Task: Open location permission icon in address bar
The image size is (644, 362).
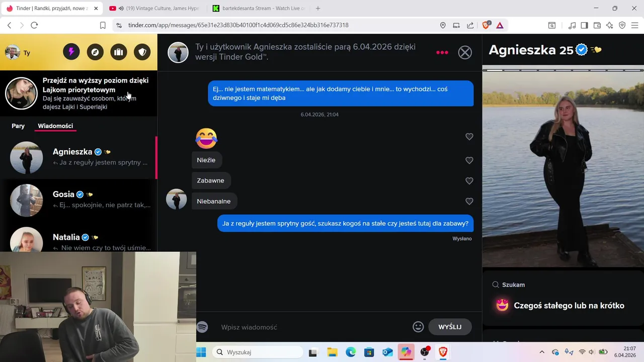Action: [443, 25]
